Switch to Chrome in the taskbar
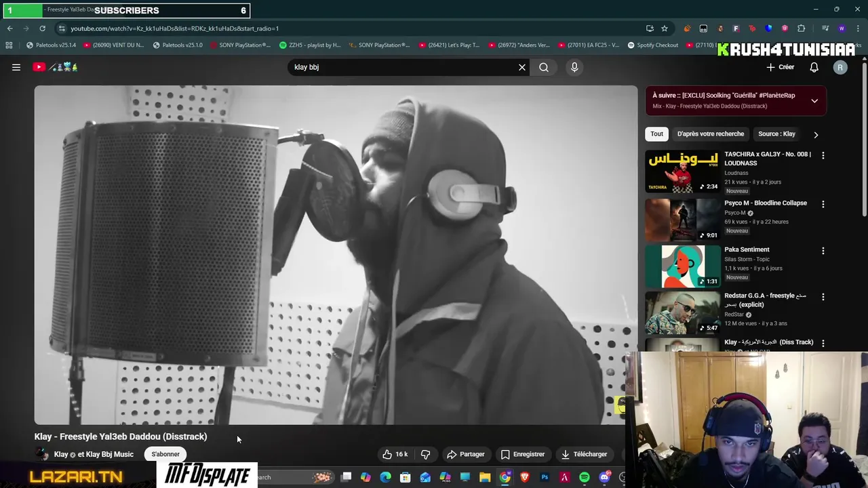The image size is (868, 488). point(505,477)
